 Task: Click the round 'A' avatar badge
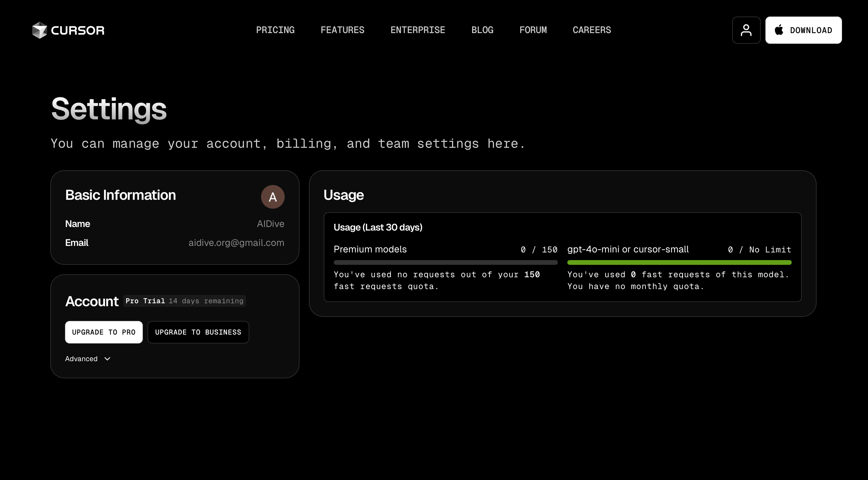click(273, 197)
